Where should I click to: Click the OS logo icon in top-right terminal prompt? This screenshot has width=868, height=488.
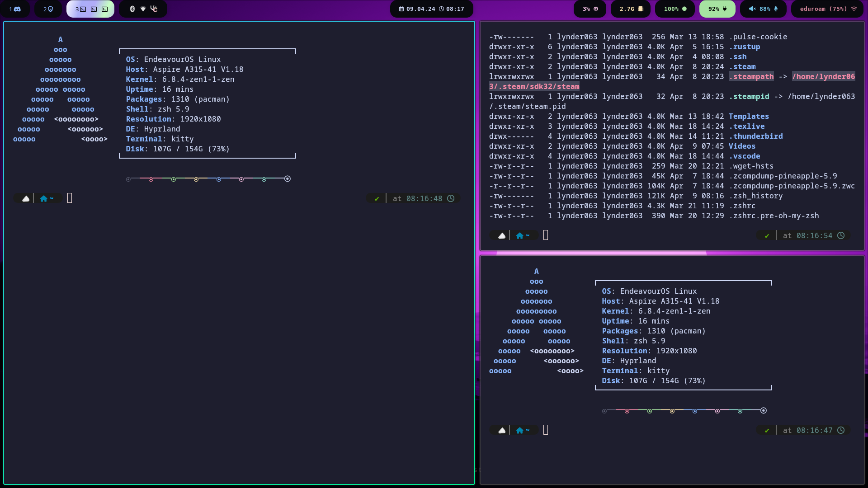pyautogui.click(x=502, y=235)
